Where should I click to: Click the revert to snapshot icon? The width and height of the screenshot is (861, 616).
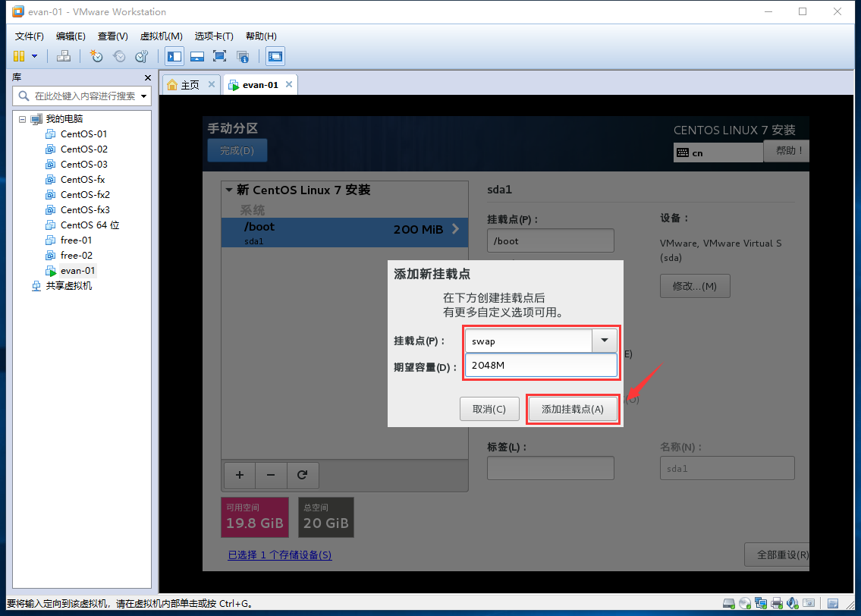[119, 56]
